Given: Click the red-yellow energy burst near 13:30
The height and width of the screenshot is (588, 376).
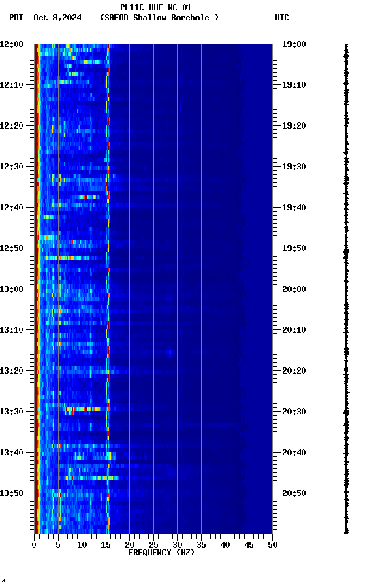Looking at the screenshot, I should [x=82, y=409].
